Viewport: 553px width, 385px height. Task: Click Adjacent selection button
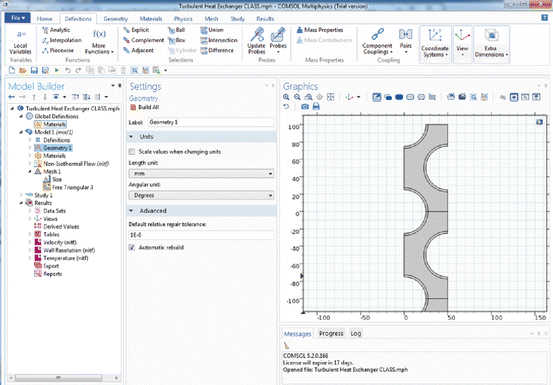point(138,50)
